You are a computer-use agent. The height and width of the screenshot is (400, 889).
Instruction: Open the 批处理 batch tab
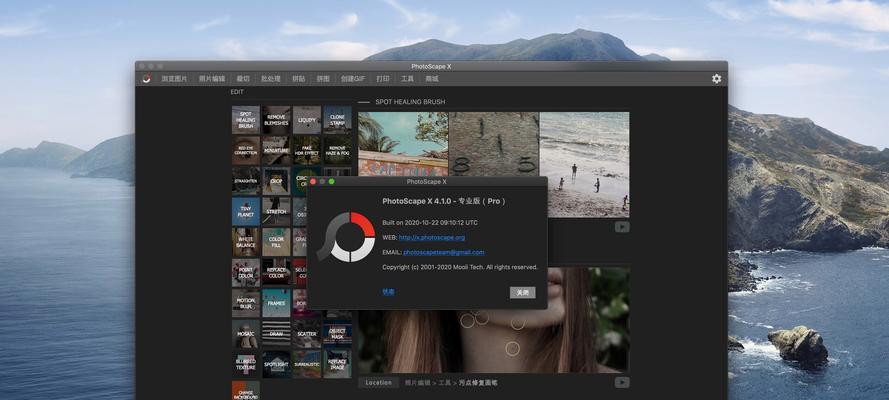coord(270,79)
